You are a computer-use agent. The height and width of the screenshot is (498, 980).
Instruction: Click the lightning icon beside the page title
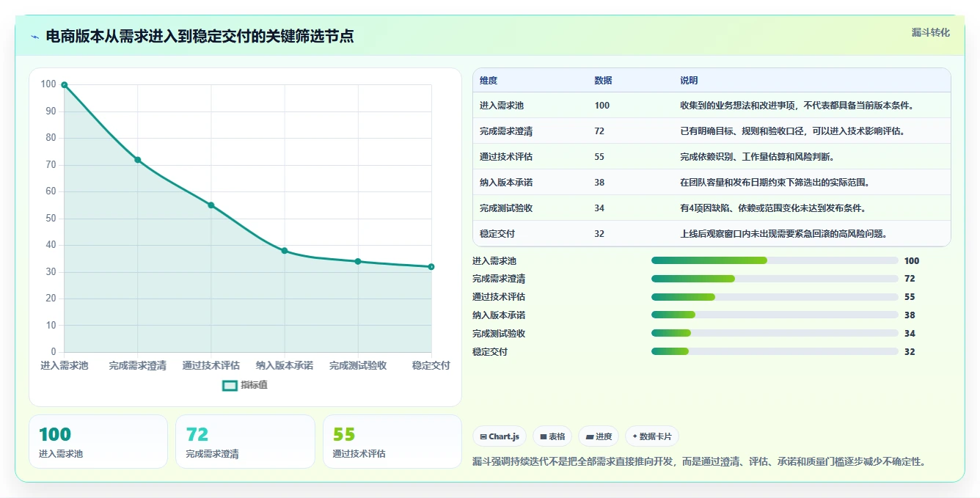tap(34, 37)
